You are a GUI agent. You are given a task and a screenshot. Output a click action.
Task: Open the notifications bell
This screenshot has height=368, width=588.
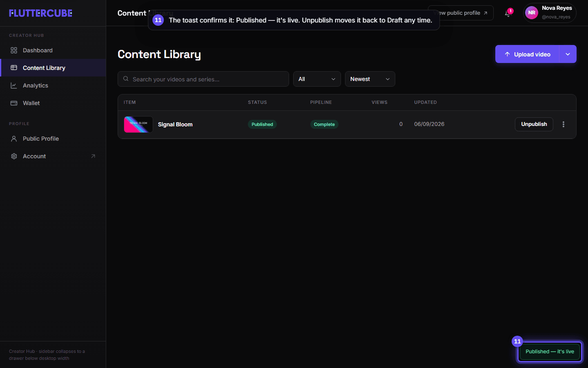click(508, 13)
